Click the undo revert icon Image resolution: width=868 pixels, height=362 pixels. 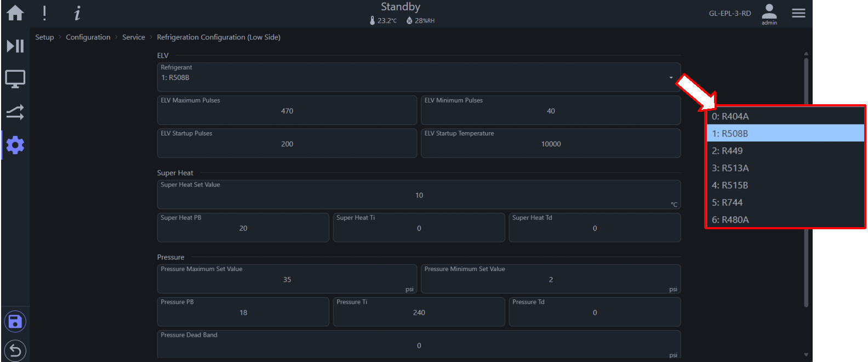coord(15,350)
